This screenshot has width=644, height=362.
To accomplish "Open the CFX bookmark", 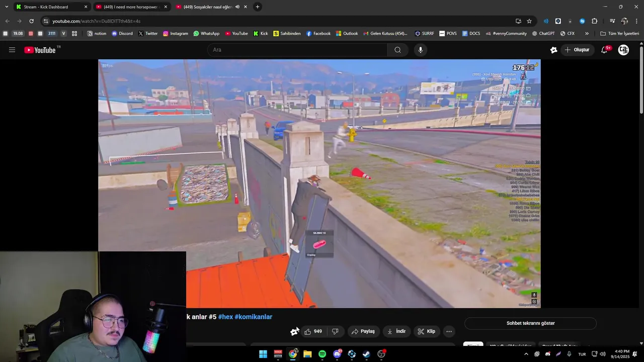I will click(567, 34).
